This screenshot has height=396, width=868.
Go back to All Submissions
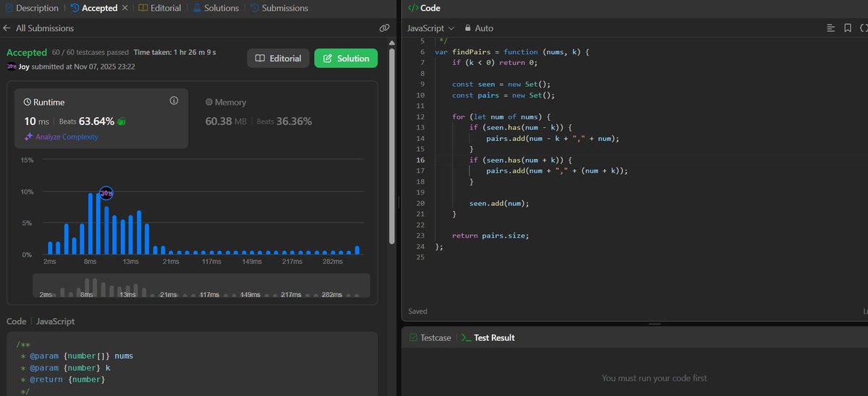[45, 28]
